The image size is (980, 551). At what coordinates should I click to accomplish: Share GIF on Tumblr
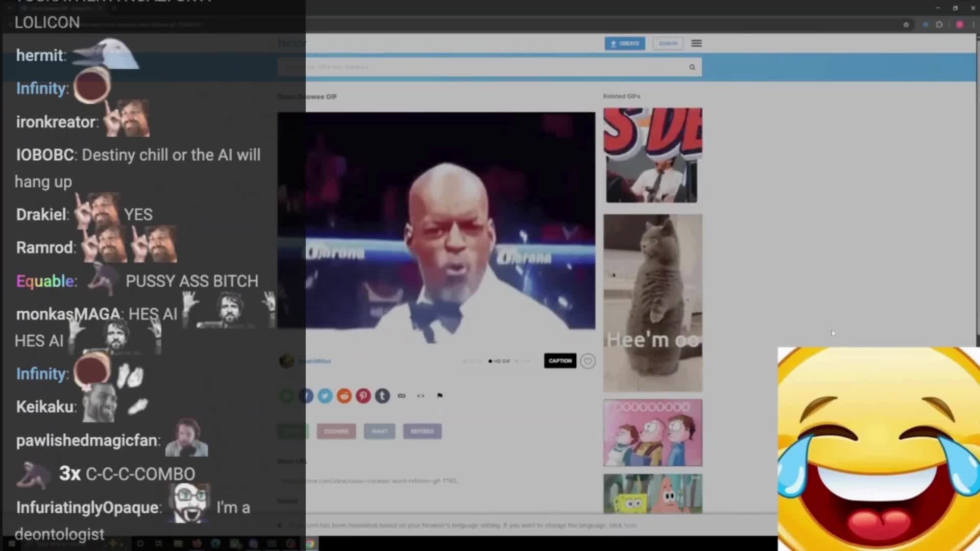point(382,396)
